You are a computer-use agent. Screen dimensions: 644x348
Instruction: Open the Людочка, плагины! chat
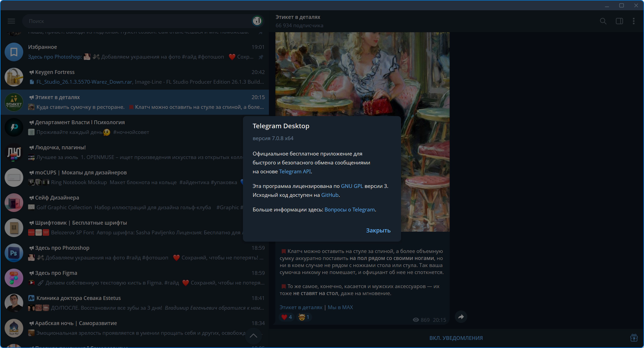pyautogui.click(x=135, y=152)
